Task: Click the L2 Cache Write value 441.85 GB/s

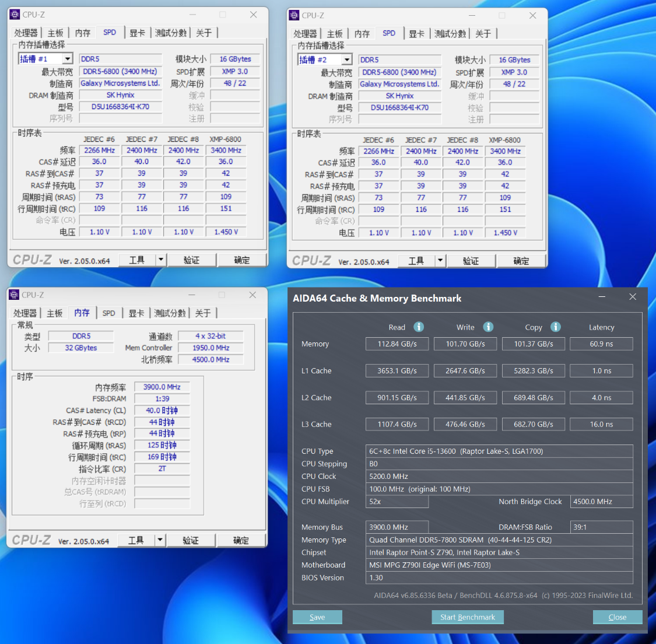Action: coord(465,397)
